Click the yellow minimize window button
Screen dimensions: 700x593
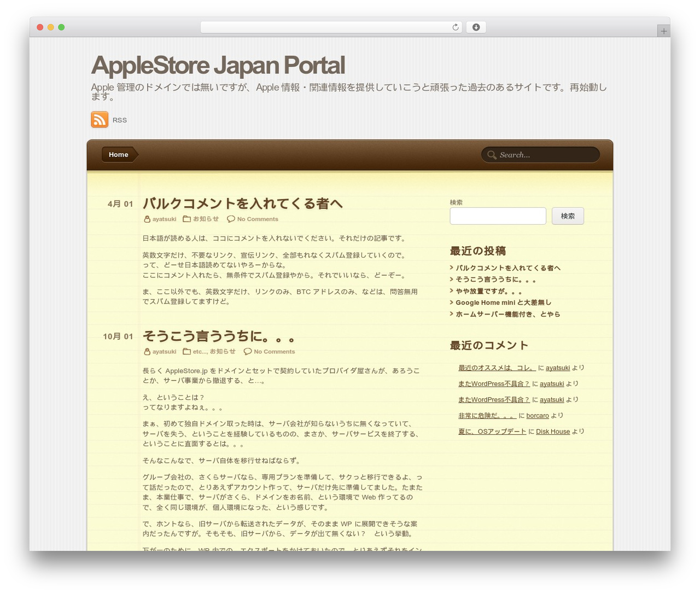pyautogui.click(x=50, y=27)
